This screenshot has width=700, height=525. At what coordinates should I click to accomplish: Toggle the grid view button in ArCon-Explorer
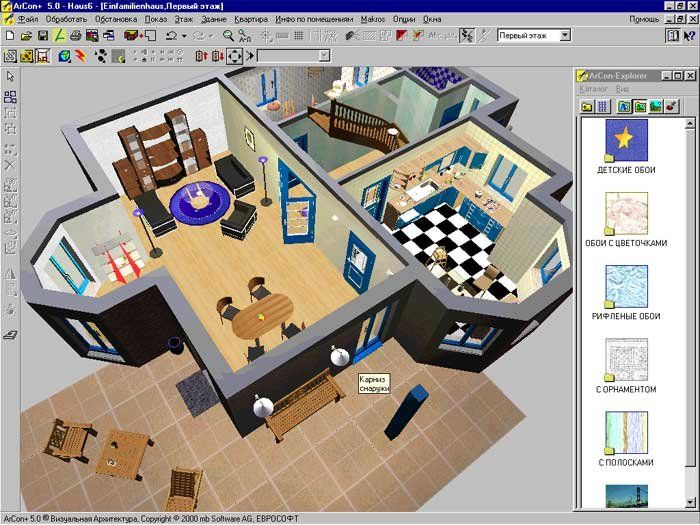point(602,105)
